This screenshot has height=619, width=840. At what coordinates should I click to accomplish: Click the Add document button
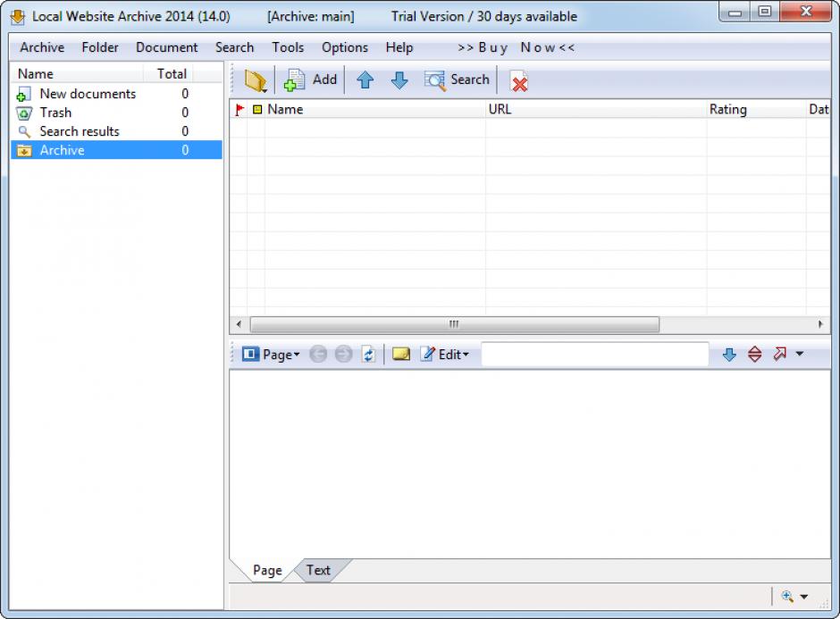tap(311, 80)
